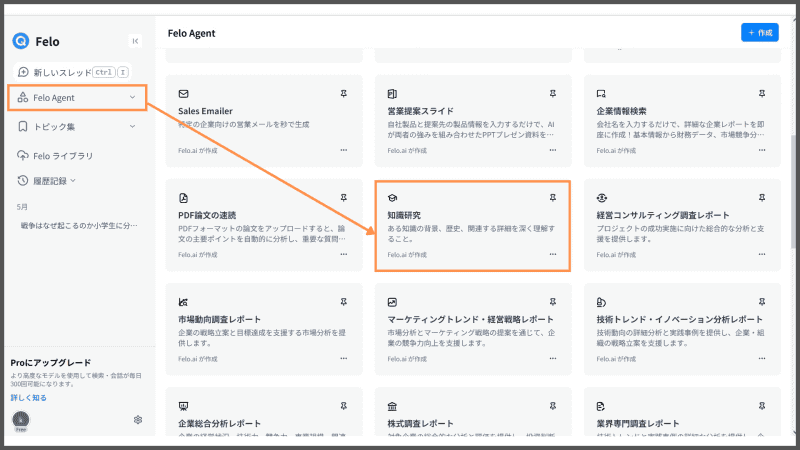Click the 業界専門調査レポート document icon

click(601, 407)
